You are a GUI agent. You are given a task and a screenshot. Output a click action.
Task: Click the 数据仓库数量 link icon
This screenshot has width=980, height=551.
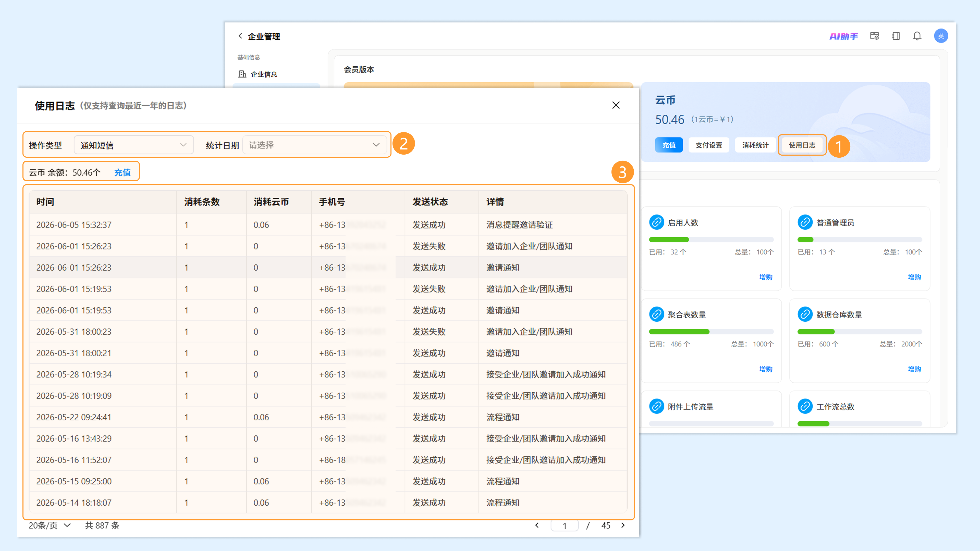(x=805, y=315)
